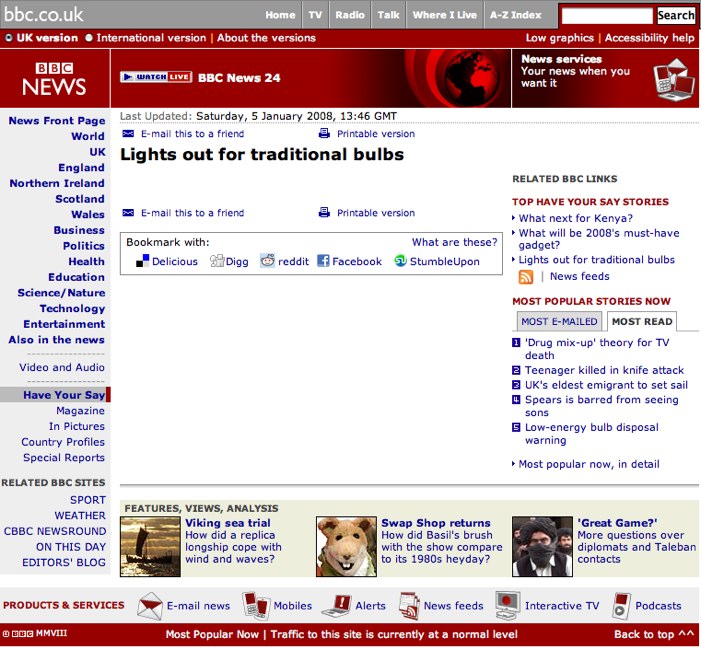Click the Mobiles phone icon
The height and width of the screenshot is (650, 701).
coord(256,605)
